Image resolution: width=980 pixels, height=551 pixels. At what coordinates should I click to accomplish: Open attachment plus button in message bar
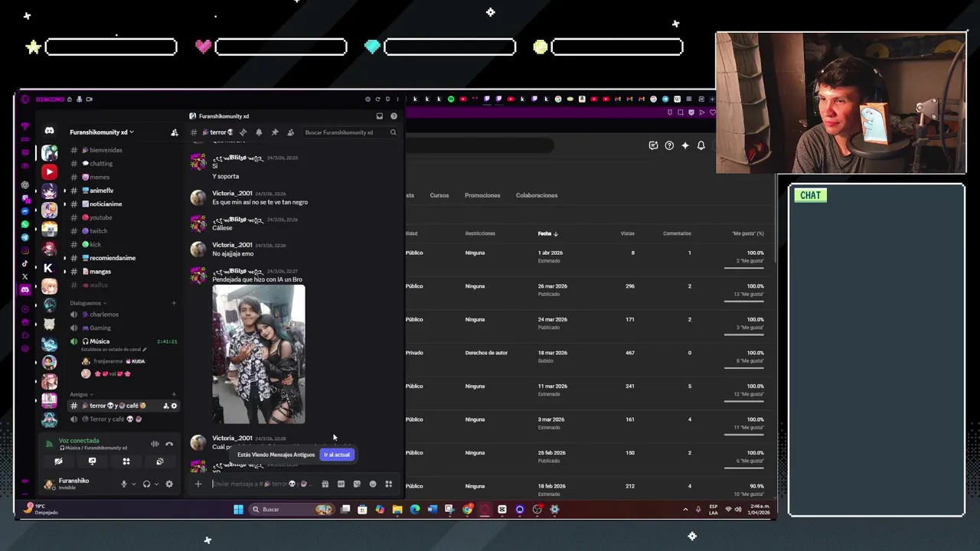(198, 484)
